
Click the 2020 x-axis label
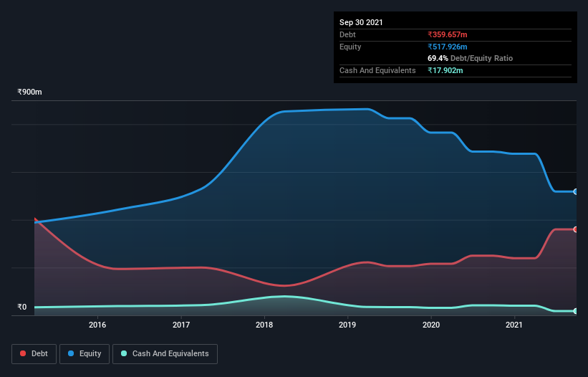point(431,325)
